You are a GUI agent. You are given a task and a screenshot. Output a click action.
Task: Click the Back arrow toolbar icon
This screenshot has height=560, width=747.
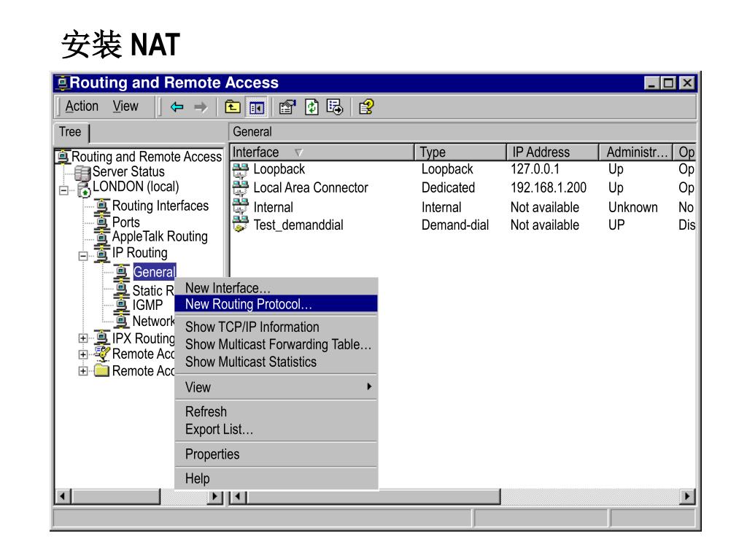177,106
